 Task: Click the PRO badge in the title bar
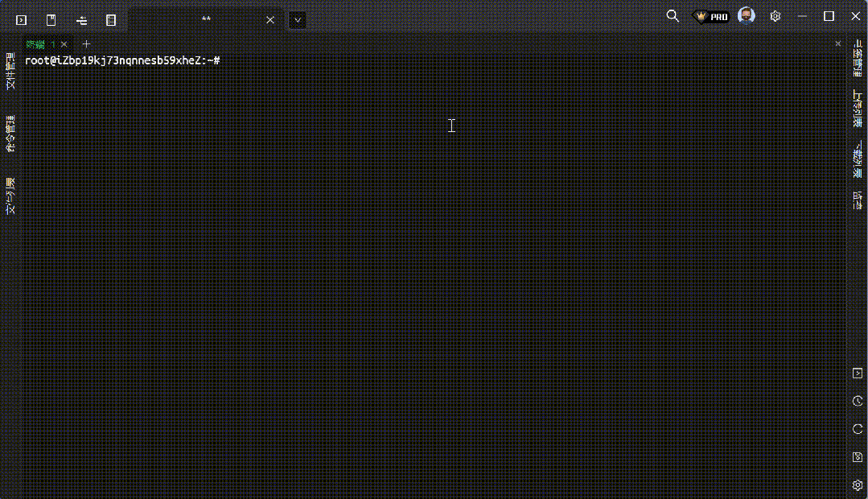711,15
